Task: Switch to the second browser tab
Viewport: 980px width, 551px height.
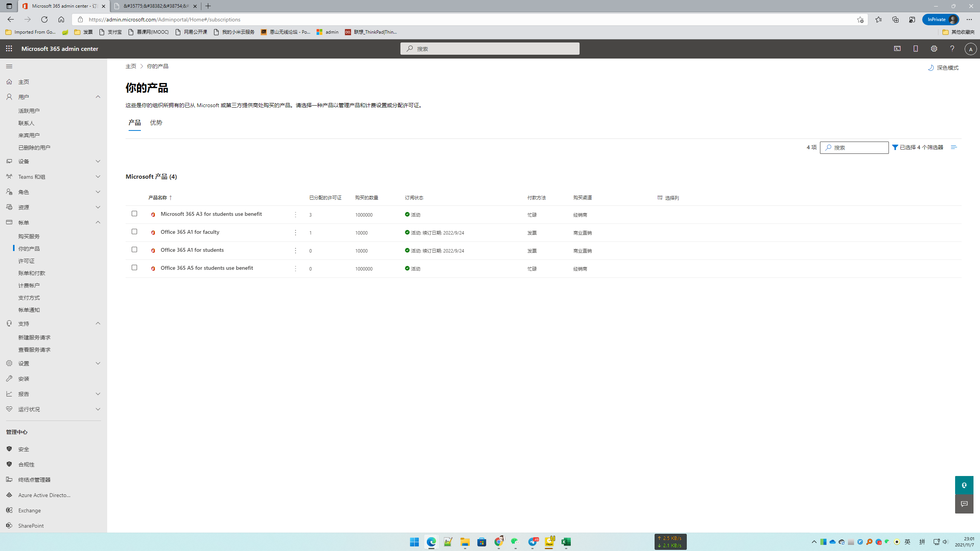Action: [156, 6]
